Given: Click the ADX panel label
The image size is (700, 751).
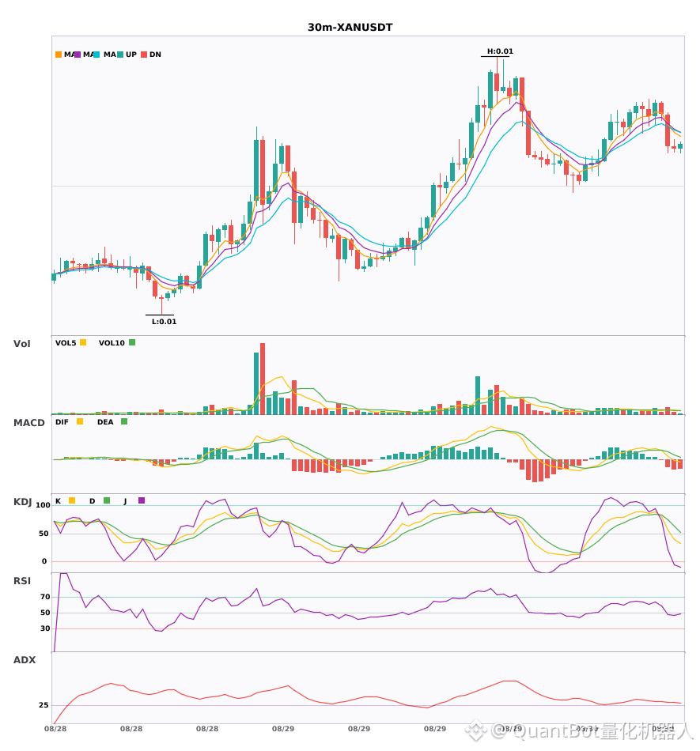Looking at the screenshot, I should point(25,660).
